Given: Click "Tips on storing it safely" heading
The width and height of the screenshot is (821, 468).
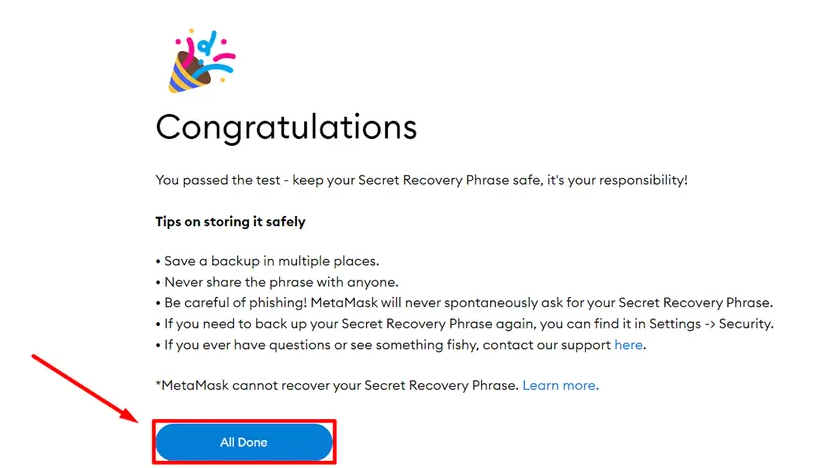Looking at the screenshot, I should 230,222.
